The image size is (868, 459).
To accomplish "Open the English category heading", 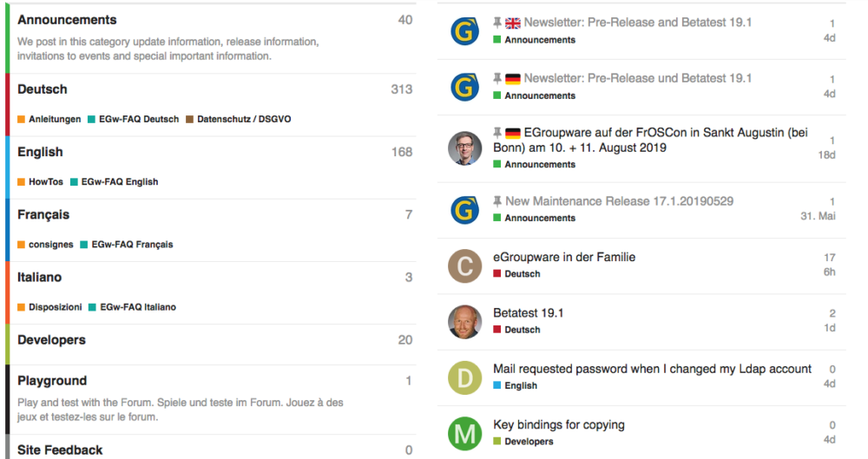I will tap(40, 152).
